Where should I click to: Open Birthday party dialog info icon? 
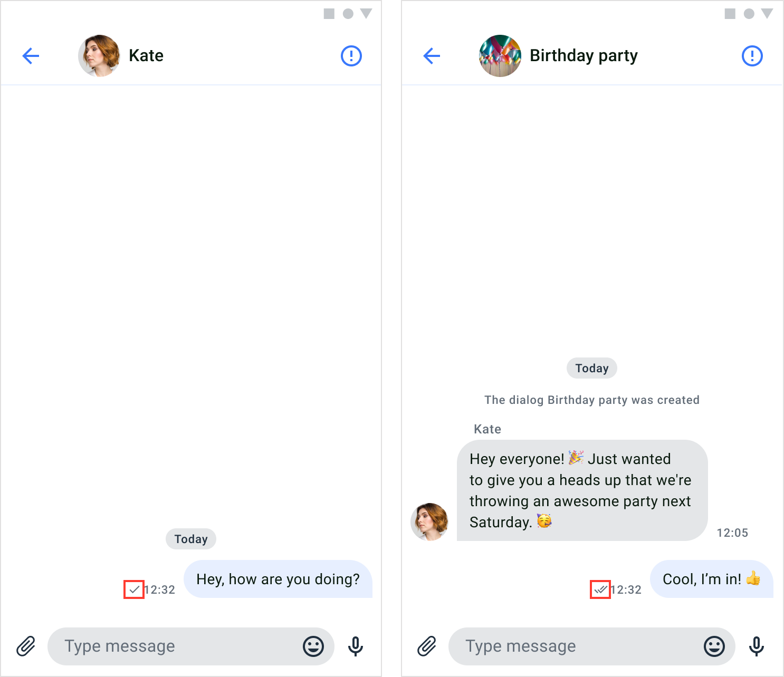tap(752, 56)
